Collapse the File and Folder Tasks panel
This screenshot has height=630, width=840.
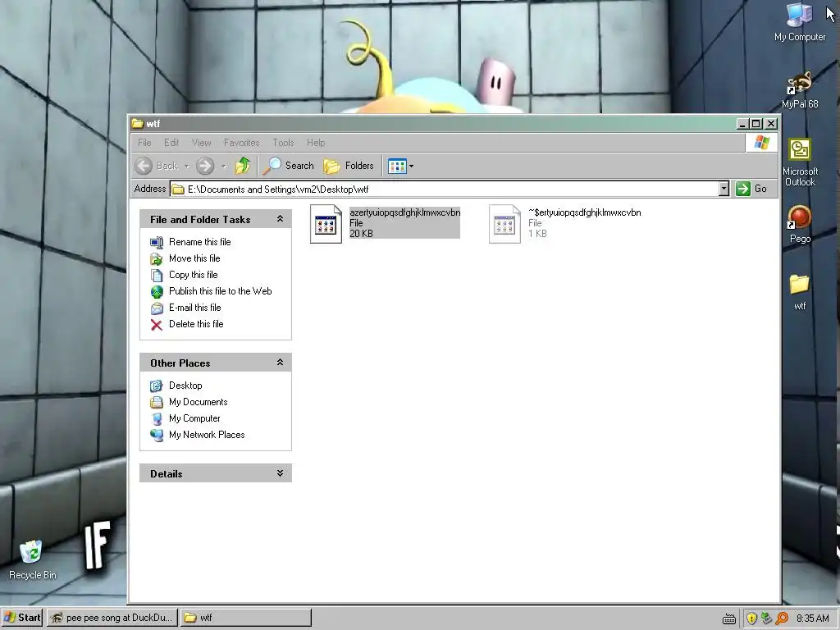pyautogui.click(x=280, y=219)
